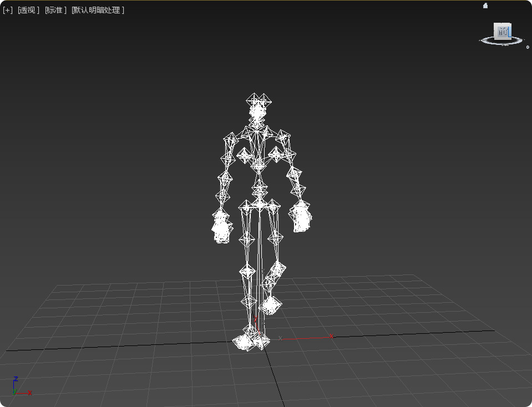Select the red X axis of the transform gizmo
The height and width of the screenshot is (407, 532).
(x=307, y=338)
